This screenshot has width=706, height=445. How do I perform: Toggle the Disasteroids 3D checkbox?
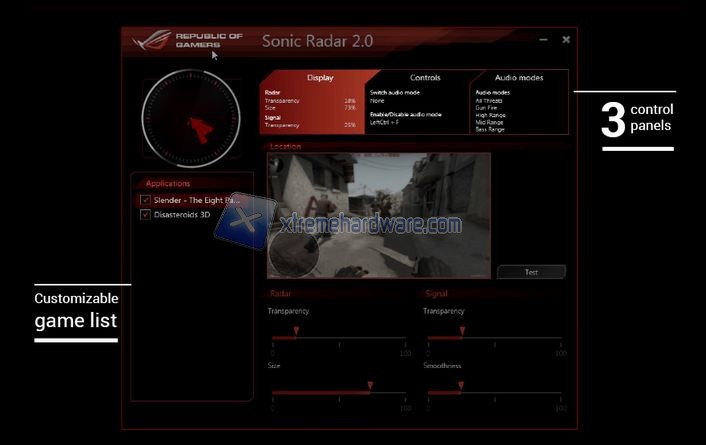(x=146, y=214)
